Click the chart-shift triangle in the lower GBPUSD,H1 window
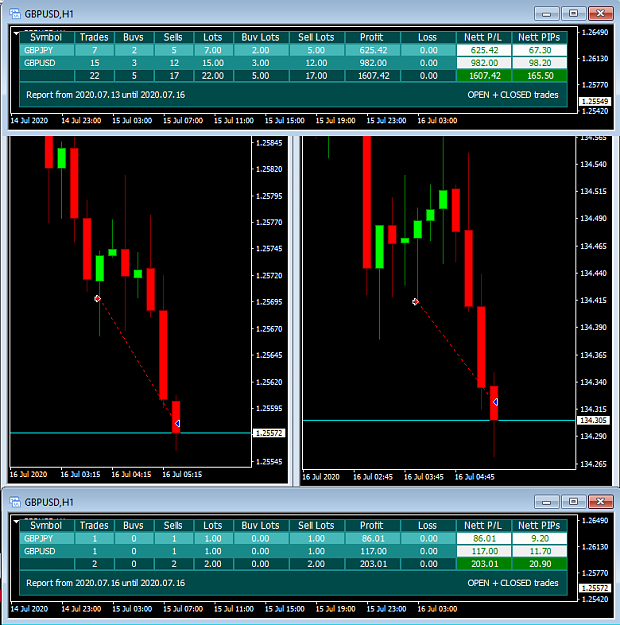 [x=16, y=521]
